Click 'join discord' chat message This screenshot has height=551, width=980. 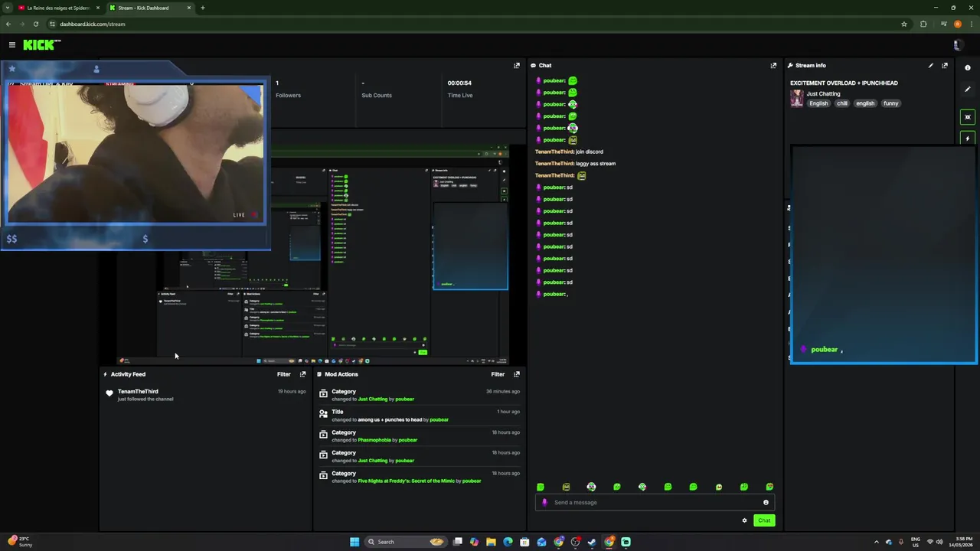pos(589,152)
